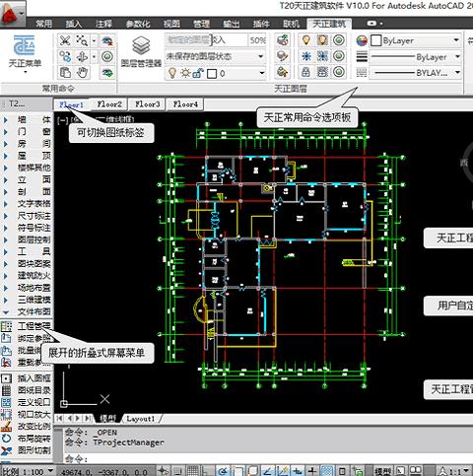
Task: Open the layer 0 dropdown list
Action: (262, 73)
